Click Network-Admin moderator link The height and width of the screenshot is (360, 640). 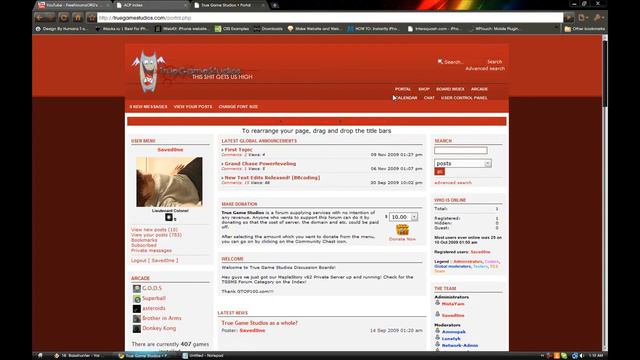point(460,345)
